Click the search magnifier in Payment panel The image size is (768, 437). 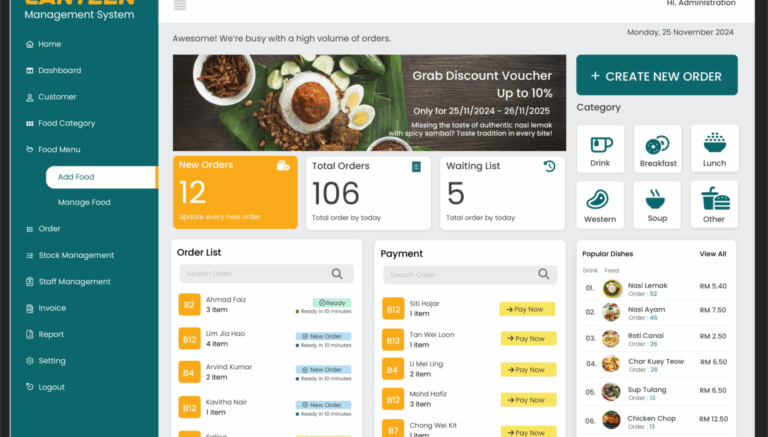[544, 274]
